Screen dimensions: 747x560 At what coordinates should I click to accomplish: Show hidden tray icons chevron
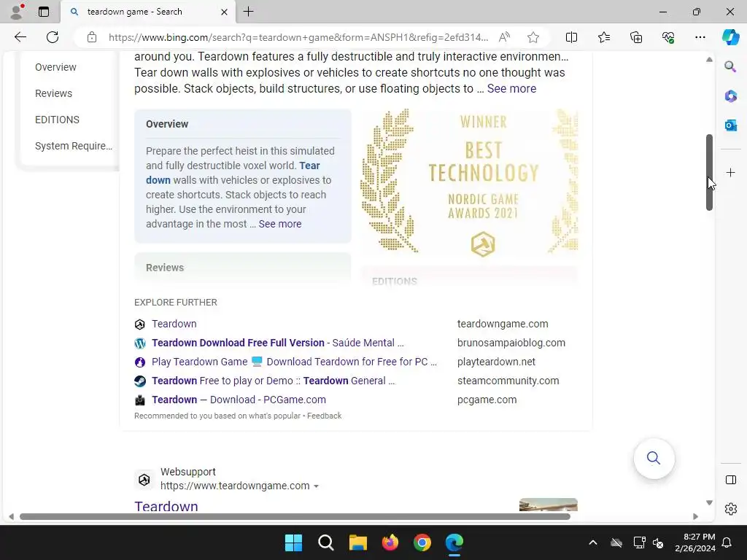[592, 542]
